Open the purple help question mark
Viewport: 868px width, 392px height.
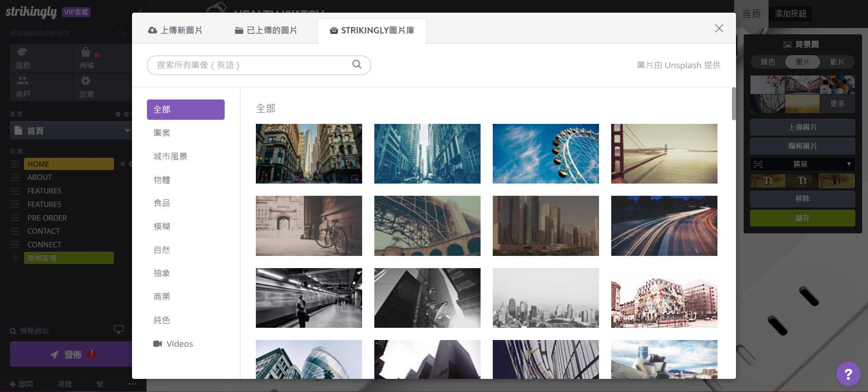click(x=848, y=374)
